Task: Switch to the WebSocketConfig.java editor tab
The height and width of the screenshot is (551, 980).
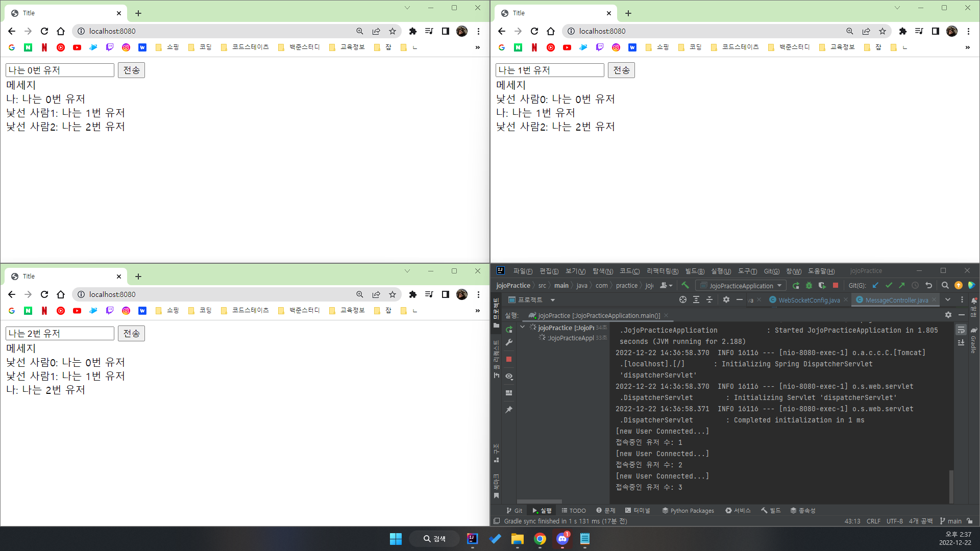Action: [808, 300]
